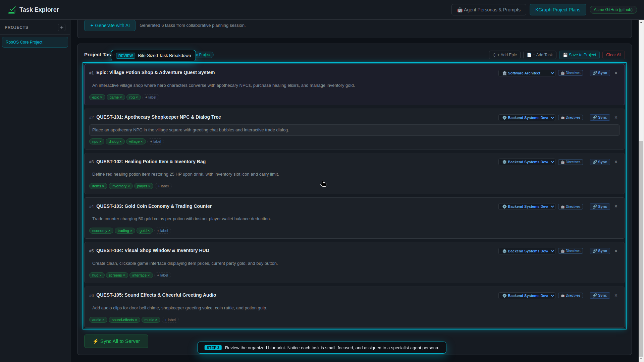Click Save to Project button
The height and width of the screenshot is (362, 644).
579,55
